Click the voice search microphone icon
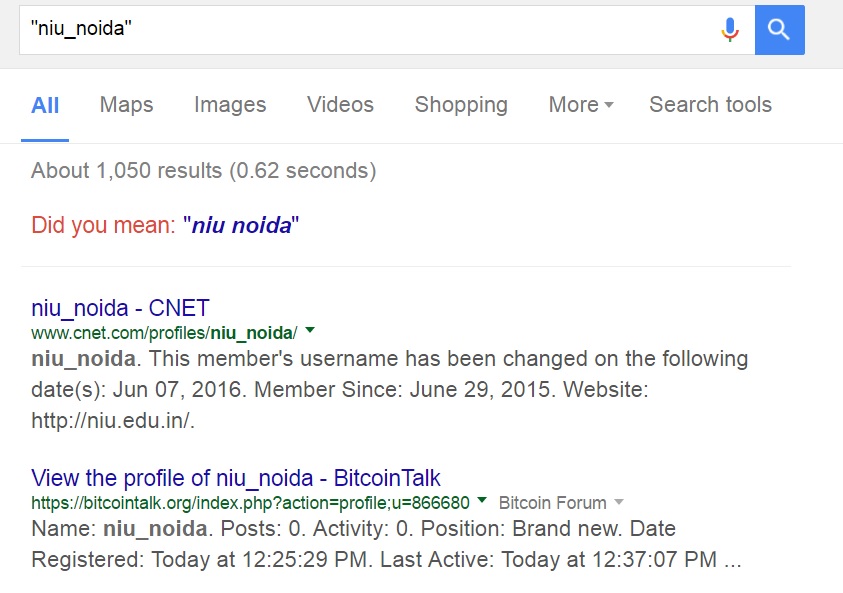The image size is (843, 593). (730, 30)
